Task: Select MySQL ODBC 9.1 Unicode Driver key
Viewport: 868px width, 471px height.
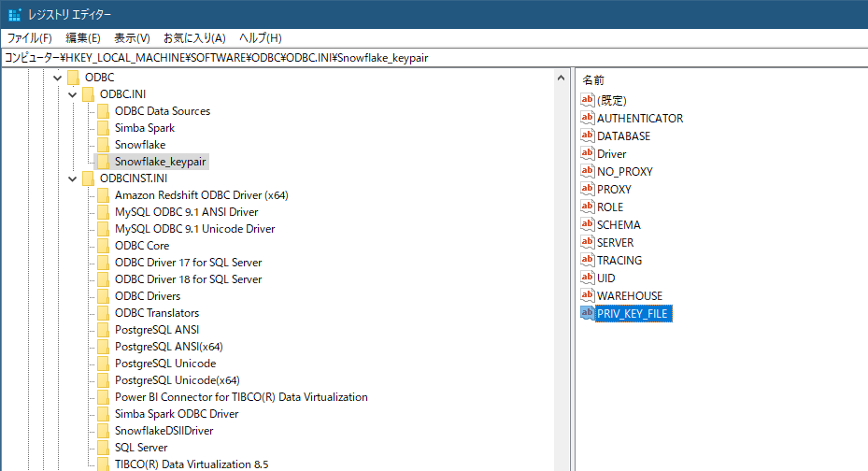Action: pos(195,229)
